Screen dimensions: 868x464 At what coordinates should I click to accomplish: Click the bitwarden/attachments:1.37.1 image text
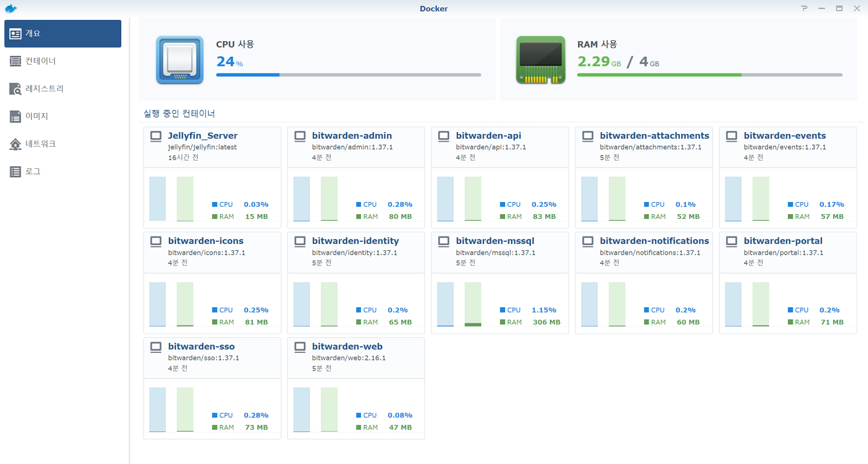tap(651, 147)
